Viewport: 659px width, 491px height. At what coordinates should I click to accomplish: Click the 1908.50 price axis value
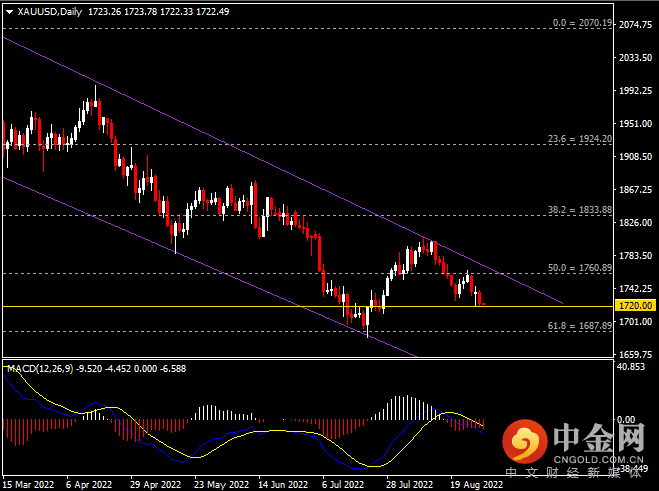(x=635, y=157)
